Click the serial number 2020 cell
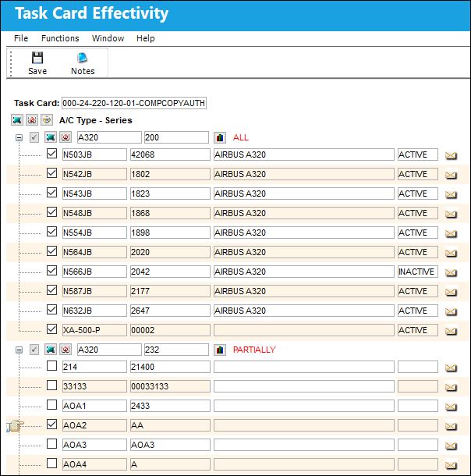Screen dimensions: 471x476 170,252
